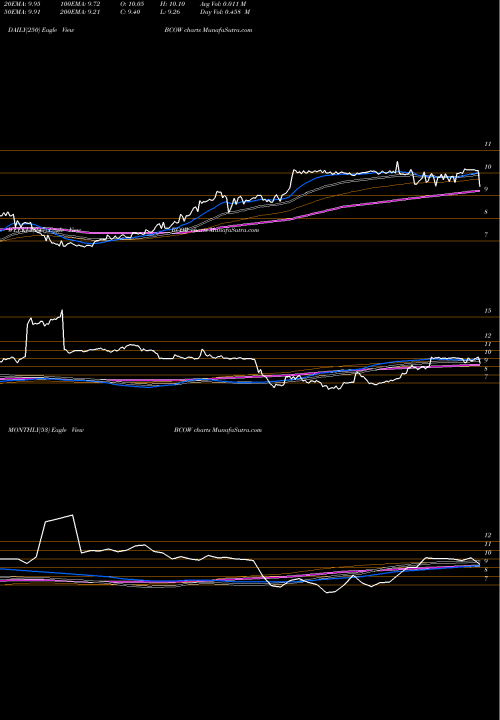500x720 pixels.
Task: Click the Day Vol 0.458 M figure
Action: (x=225, y=12)
